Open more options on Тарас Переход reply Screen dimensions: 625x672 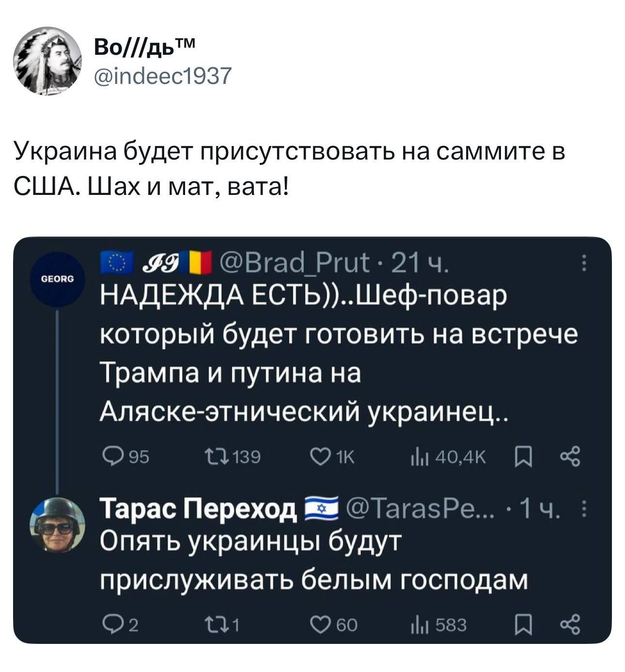click(x=584, y=510)
